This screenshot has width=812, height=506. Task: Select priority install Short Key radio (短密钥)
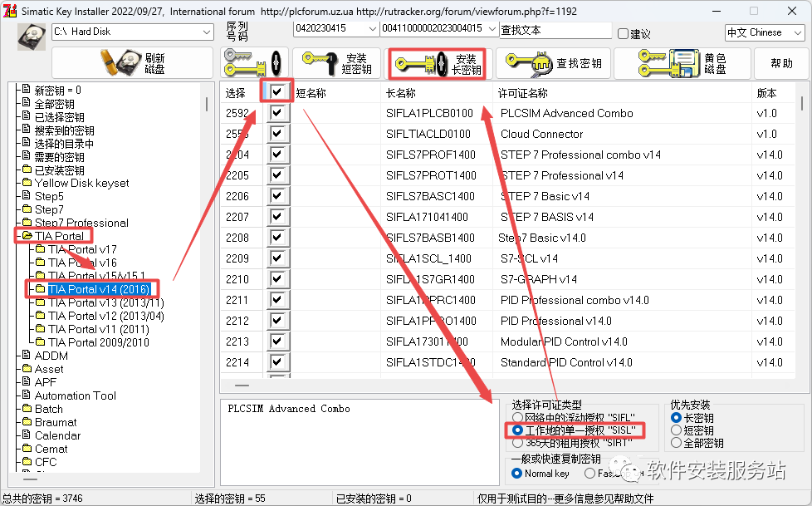tap(676, 430)
